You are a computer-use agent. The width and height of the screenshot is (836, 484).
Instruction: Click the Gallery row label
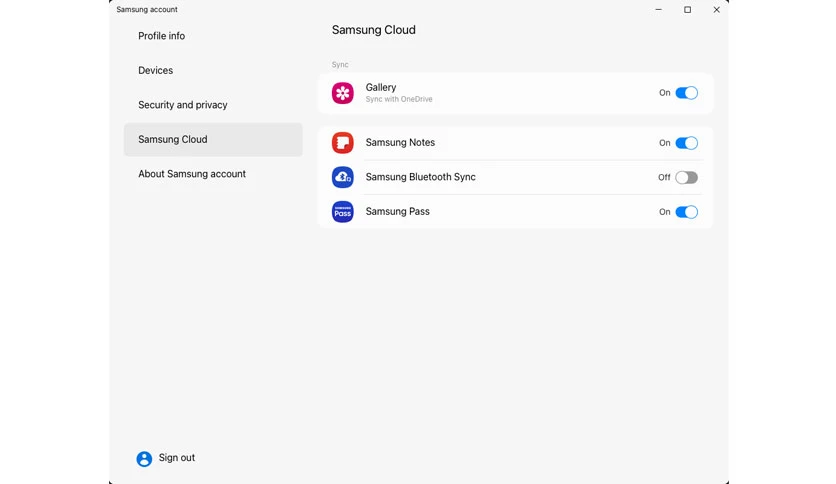[381, 87]
